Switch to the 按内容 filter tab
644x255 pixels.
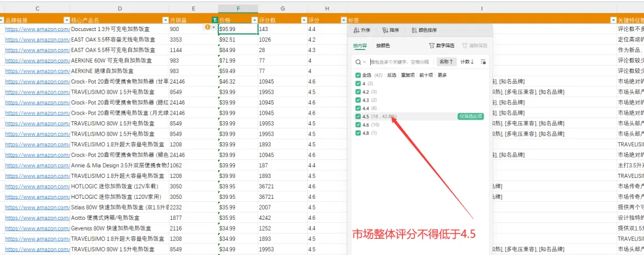click(360, 45)
